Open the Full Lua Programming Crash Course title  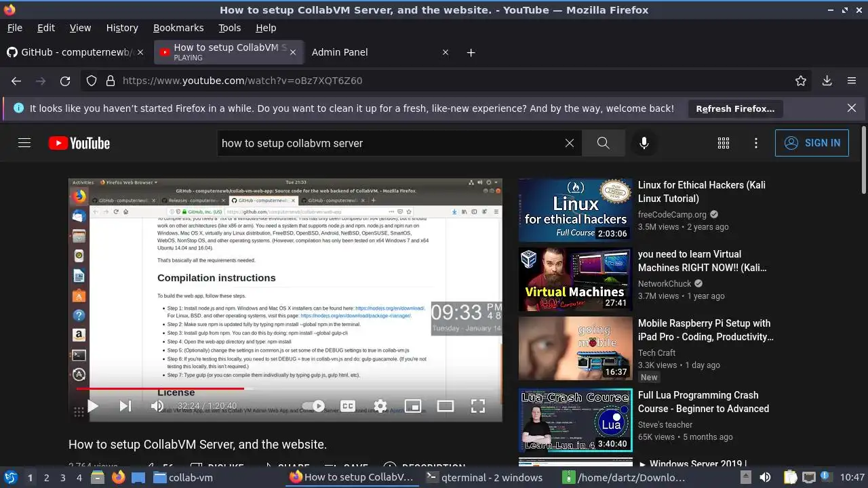703,402
